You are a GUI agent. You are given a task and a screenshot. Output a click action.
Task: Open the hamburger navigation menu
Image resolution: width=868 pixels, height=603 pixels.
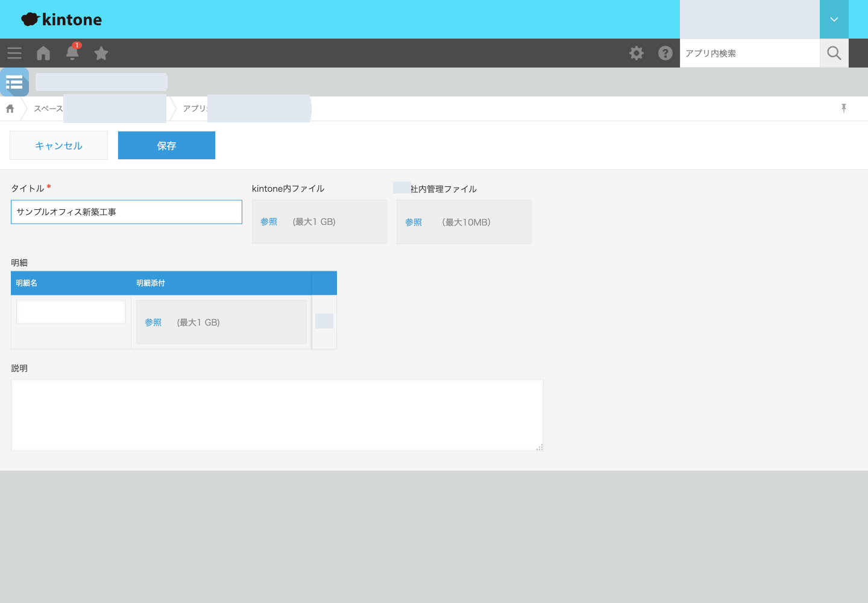pos(14,53)
